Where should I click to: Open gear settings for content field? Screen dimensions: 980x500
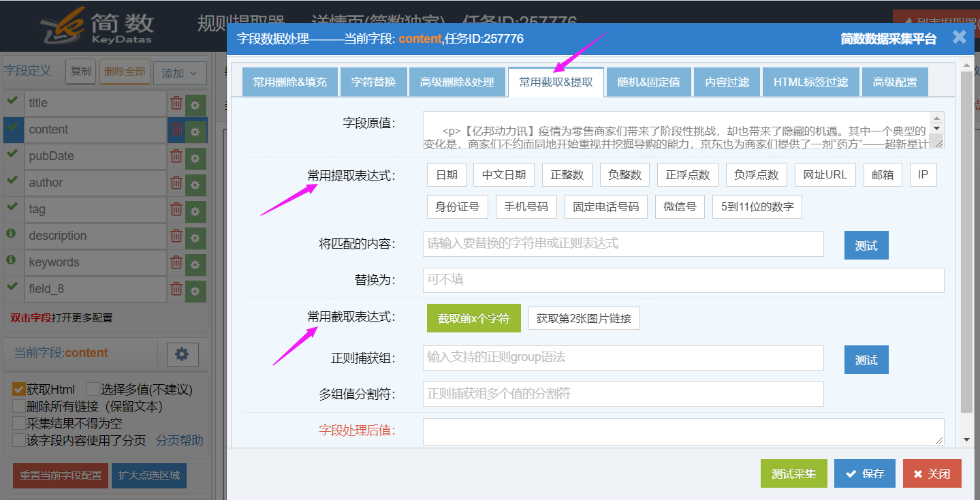point(195,131)
